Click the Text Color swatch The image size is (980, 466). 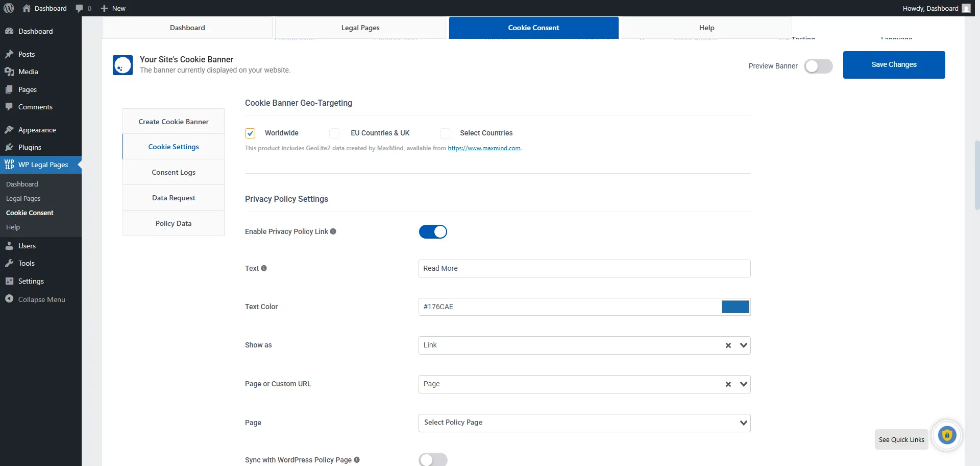point(734,307)
